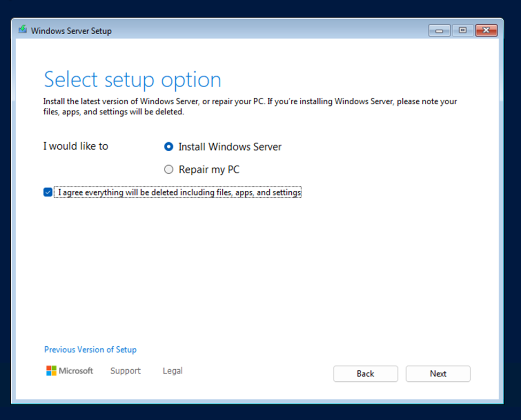Screen dimensions: 521x420
Task: Maximize the Setup window
Action: 463,30
